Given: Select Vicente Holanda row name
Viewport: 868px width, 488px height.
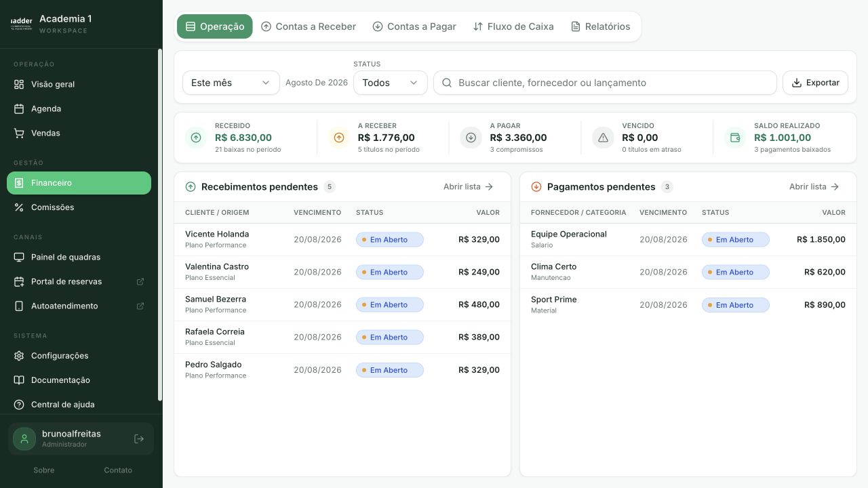Looking at the screenshot, I should pyautogui.click(x=217, y=234).
